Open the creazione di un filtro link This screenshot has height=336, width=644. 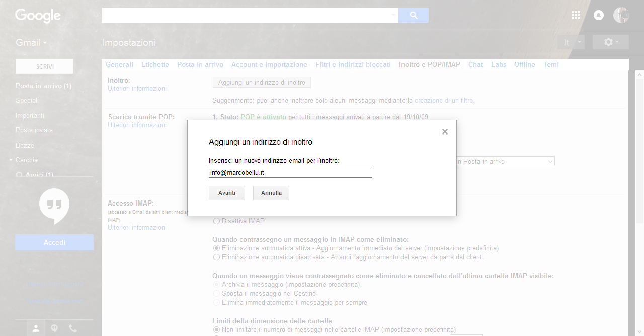tap(444, 100)
